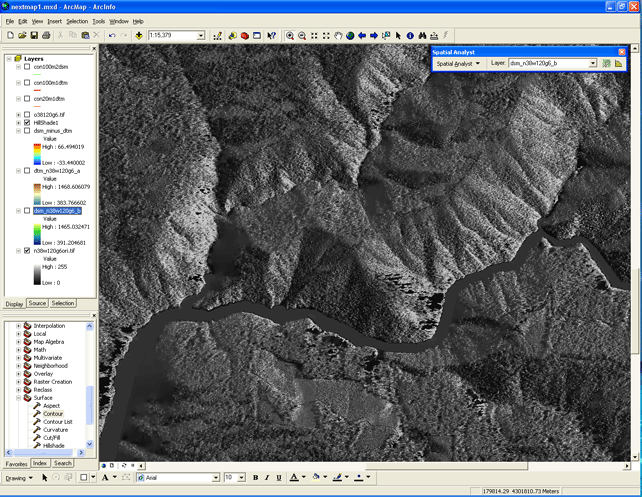Open the Hillshade tool in toolbox

tap(54, 446)
